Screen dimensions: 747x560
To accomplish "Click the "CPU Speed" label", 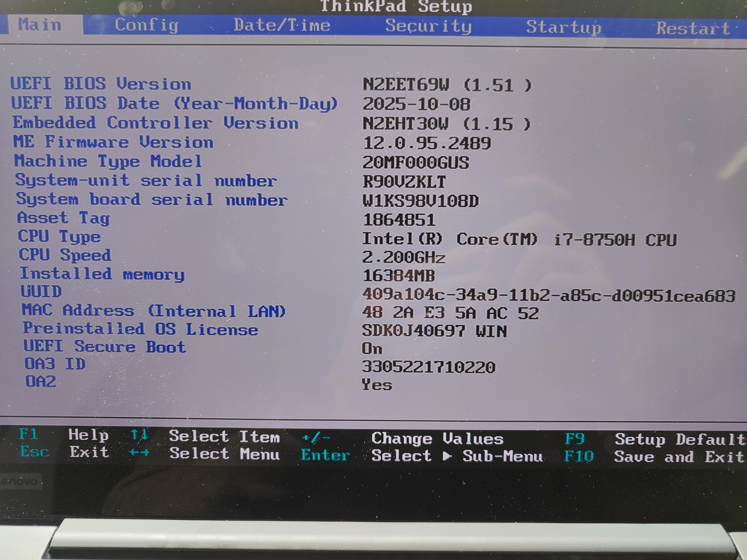I will [65, 255].
